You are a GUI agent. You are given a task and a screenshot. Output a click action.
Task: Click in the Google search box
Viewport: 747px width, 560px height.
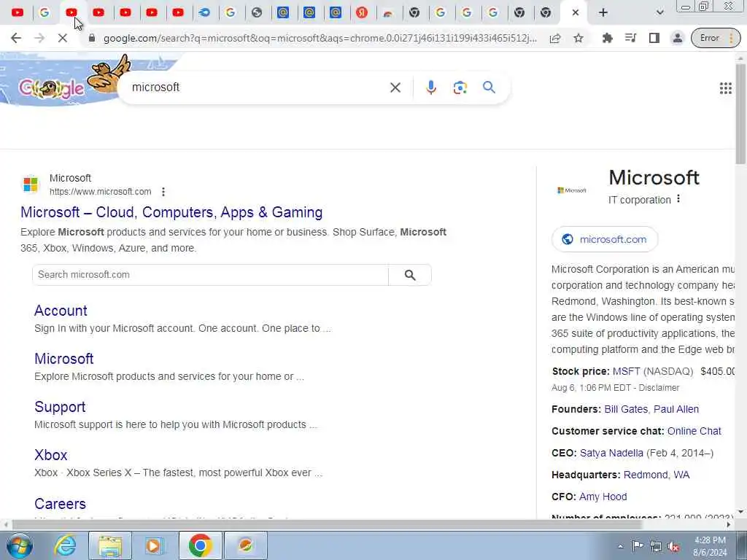[258, 87]
